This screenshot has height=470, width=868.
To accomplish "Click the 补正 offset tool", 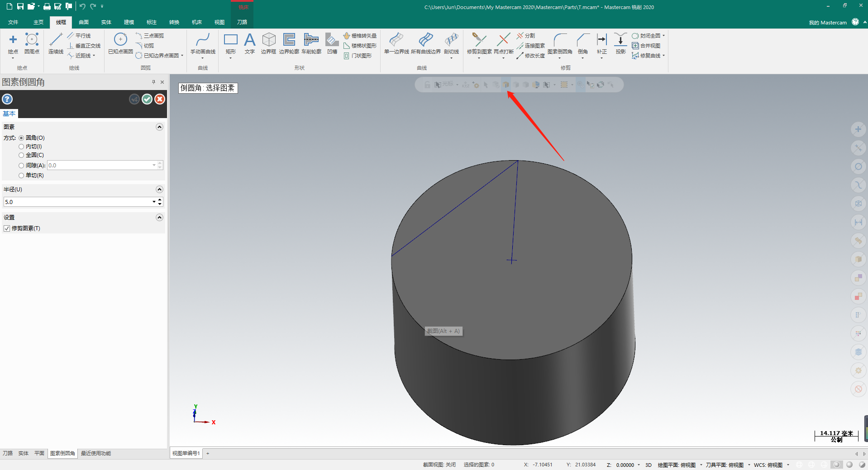I will tap(602, 44).
